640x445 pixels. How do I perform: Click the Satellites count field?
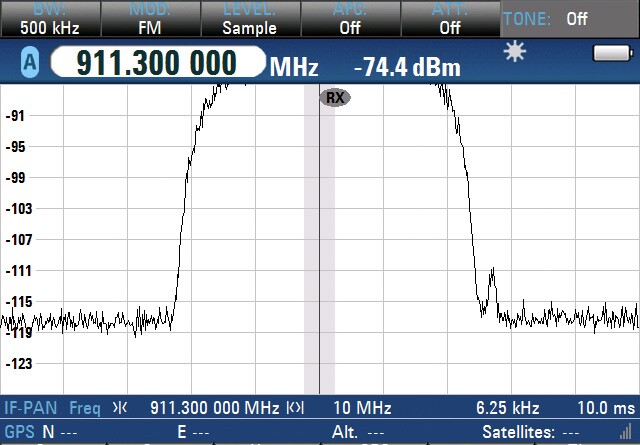(x=531, y=432)
